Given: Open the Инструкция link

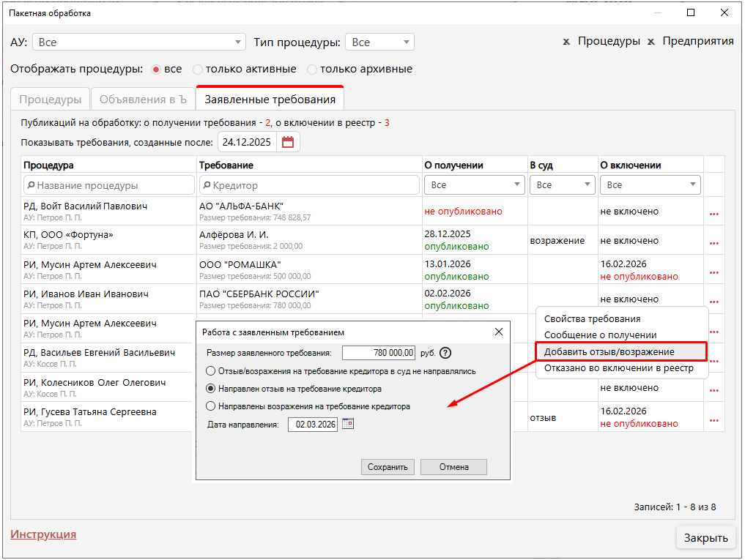Looking at the screenshot, I should [43, 534].
